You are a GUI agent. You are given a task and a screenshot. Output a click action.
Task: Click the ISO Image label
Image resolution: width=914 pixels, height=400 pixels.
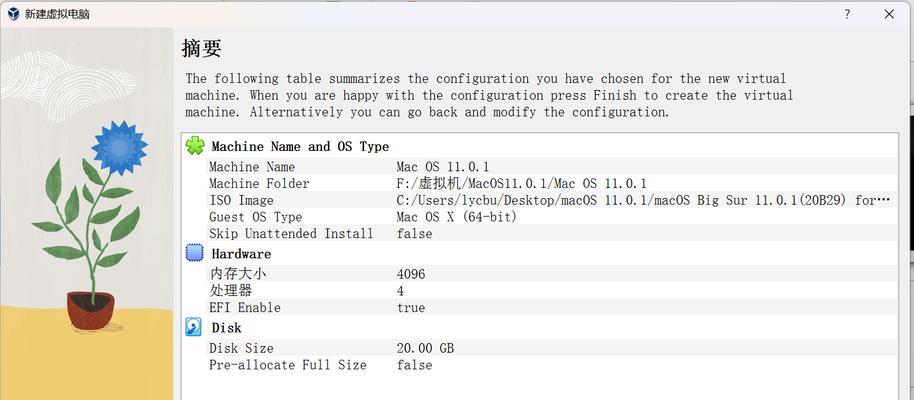241,201
